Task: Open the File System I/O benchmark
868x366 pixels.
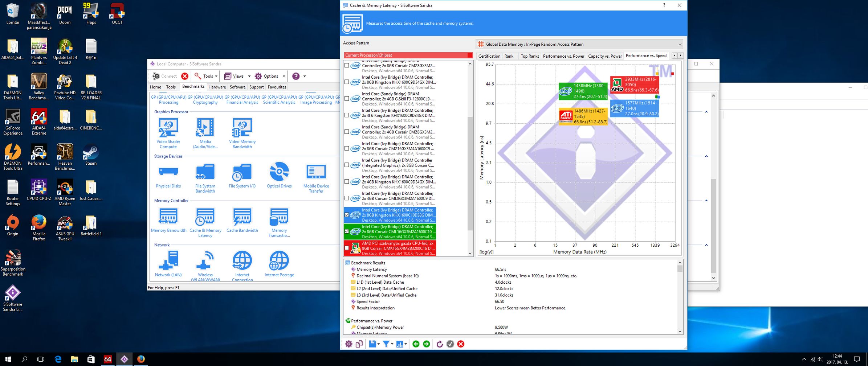Action: pyautogui.click(x=242, y=175)
